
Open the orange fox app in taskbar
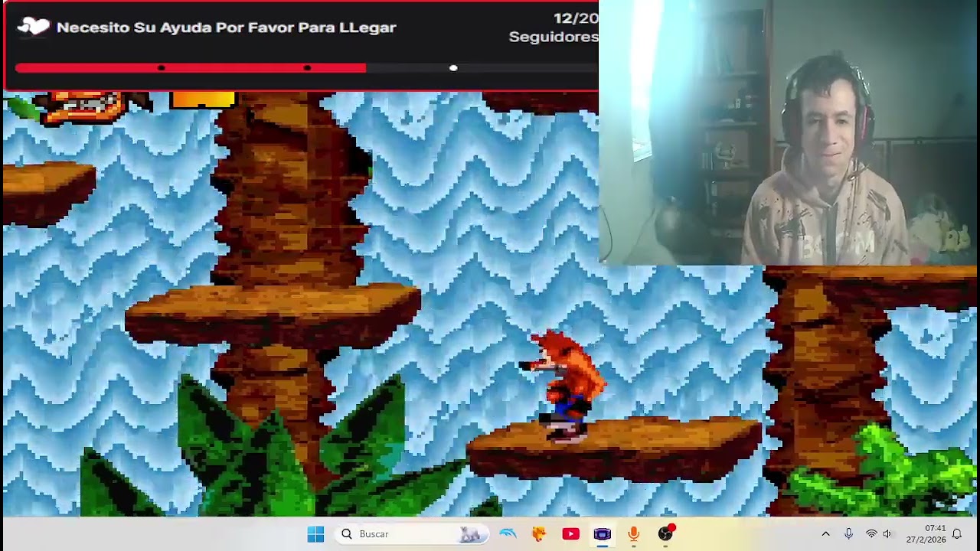click(539, 534)
